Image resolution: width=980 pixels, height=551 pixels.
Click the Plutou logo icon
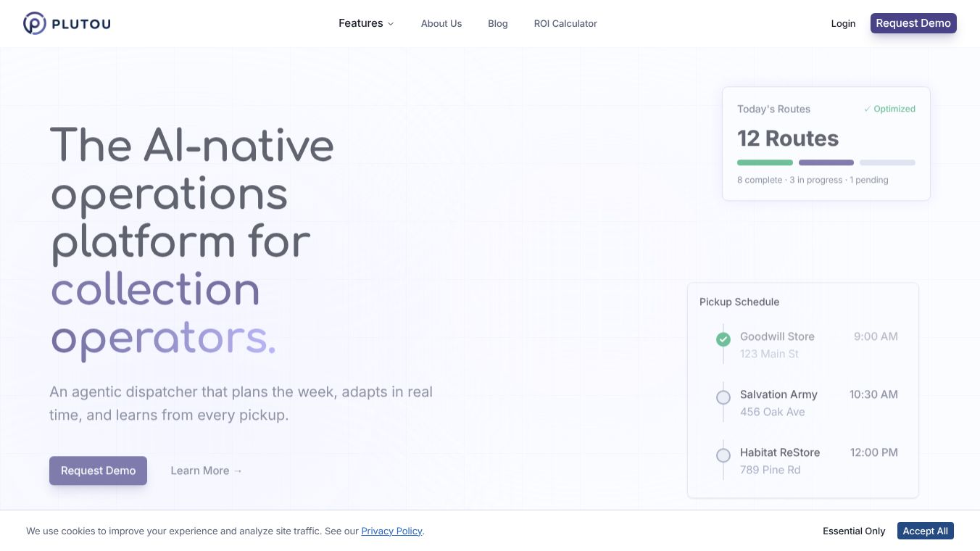[x=34, y=23]
